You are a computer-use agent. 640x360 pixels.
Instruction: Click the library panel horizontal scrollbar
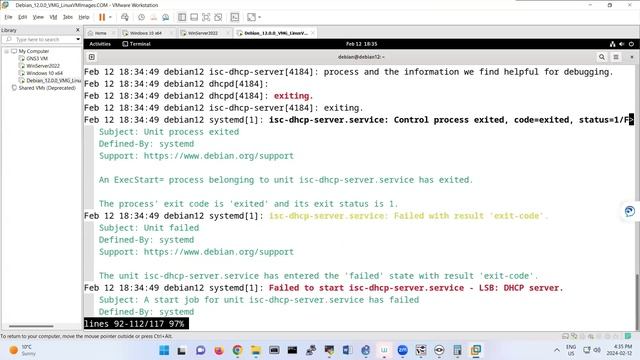click(x=31, y=326)
